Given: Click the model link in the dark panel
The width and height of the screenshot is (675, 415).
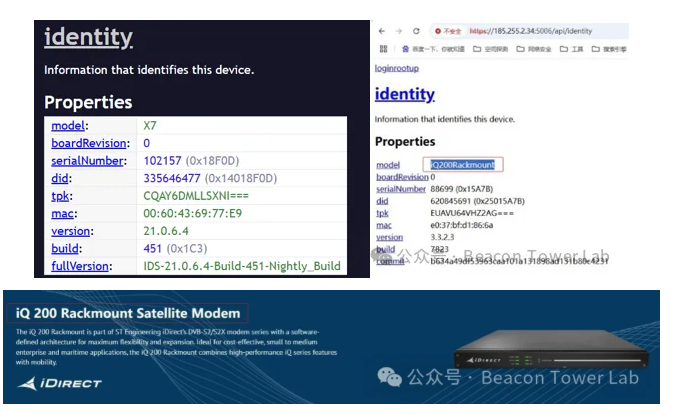Looking at the screenshot, I should coord(68,126).
